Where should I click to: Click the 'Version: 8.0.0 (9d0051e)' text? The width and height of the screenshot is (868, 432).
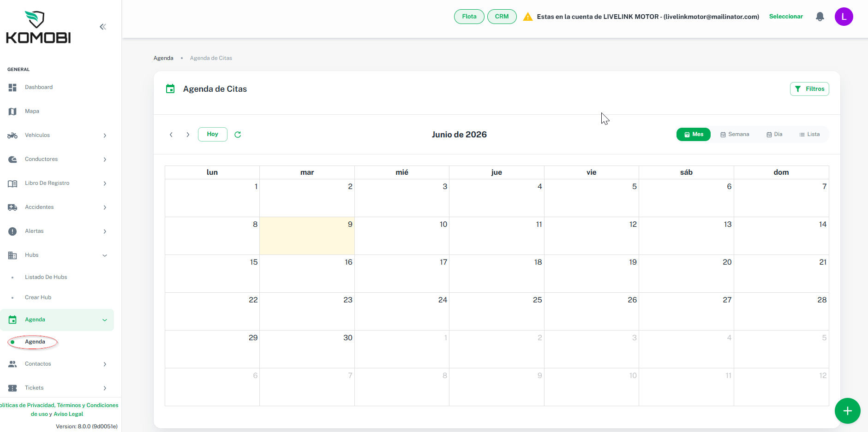pos(87,426)
